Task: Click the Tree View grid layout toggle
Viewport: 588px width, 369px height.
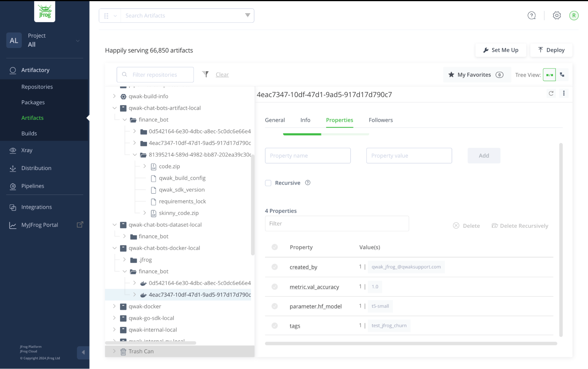Action: pyautogui.click(x=549, y=74)
